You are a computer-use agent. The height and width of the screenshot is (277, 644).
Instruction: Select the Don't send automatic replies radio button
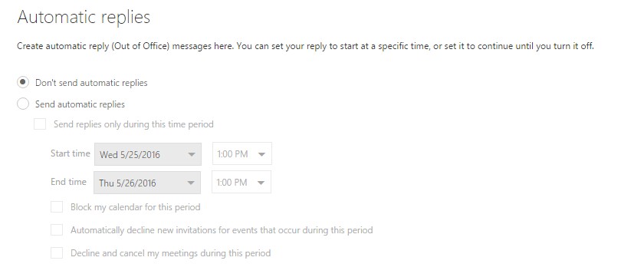coord(23,82)
